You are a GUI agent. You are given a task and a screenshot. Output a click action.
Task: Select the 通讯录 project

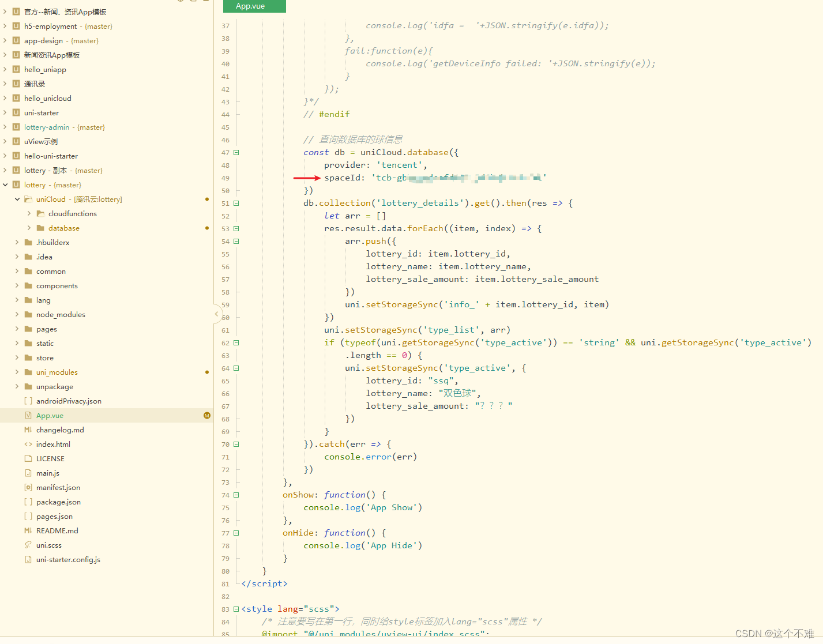pos(35,84)
